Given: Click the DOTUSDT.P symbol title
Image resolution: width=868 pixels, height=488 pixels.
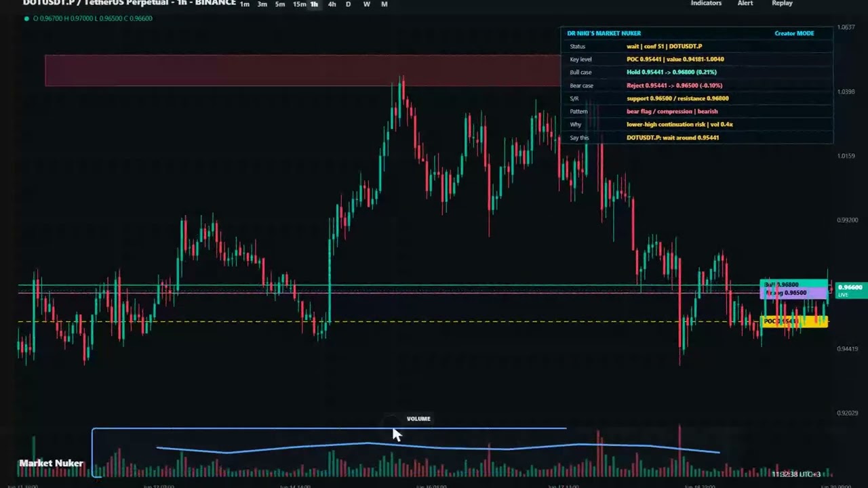Looking at the screenshot, I should [x=129, y=3].
